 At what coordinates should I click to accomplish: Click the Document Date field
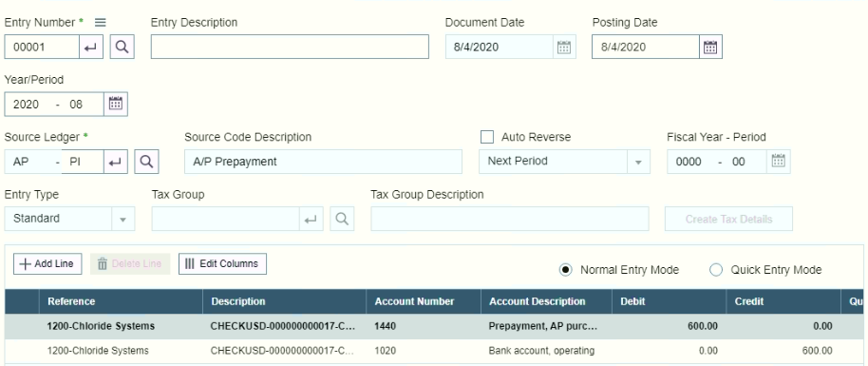(500, 48)
